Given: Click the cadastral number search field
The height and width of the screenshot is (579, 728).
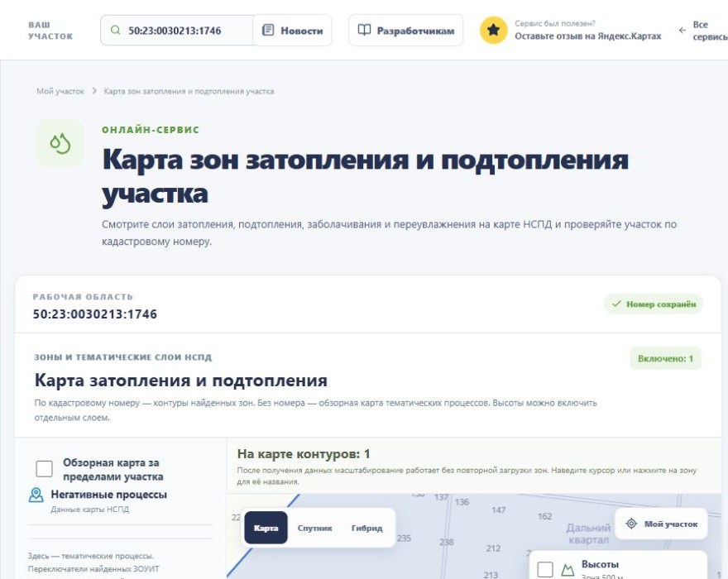Looking at the screenshot, I should (177, 30).
